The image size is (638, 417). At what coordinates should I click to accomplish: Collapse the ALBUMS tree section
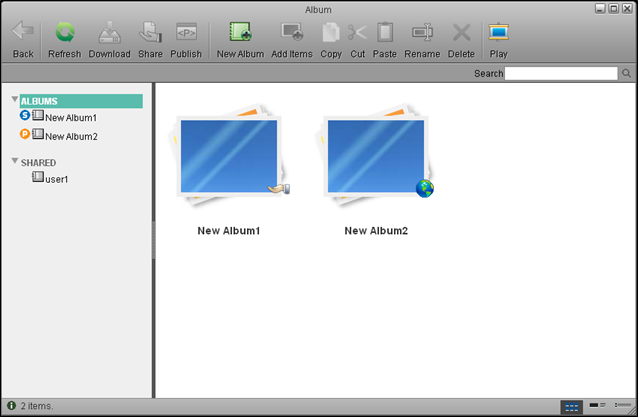pos(15,101)
